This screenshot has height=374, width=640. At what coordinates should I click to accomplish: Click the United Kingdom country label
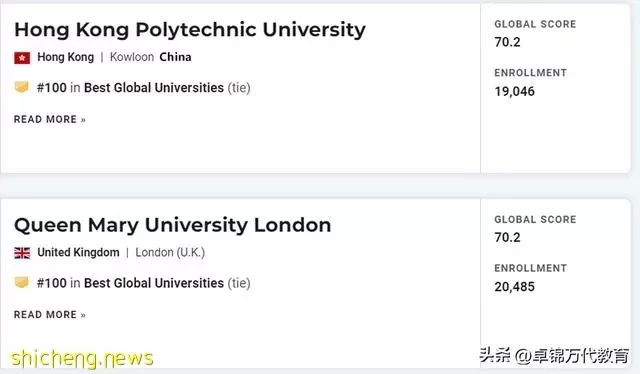point(78,252)
